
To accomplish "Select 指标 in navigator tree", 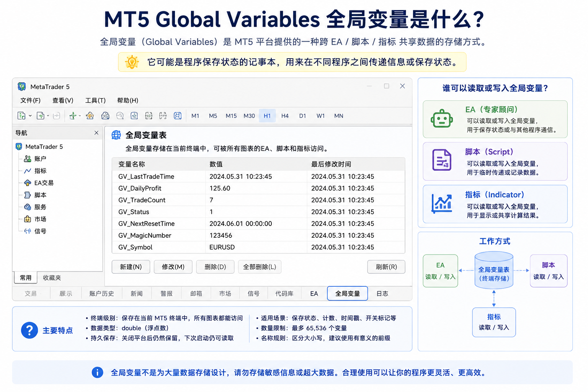I will (x=35, y=171).
